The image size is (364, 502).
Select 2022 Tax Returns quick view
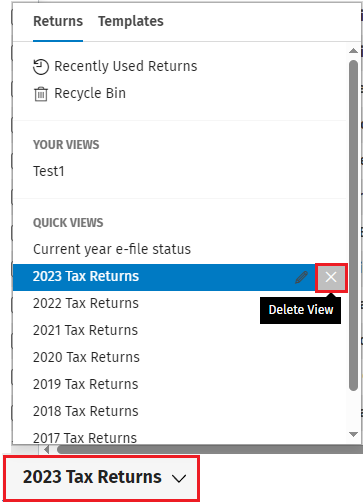pos(86,303)
